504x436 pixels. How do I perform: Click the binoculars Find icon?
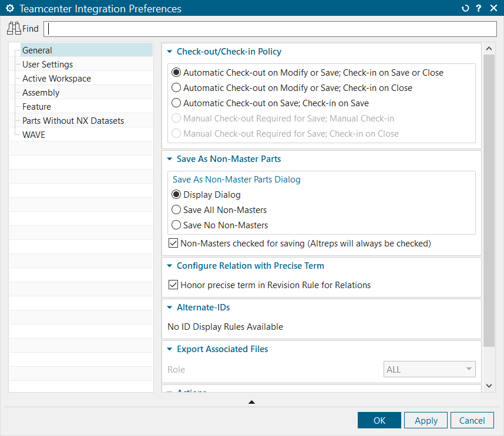pos(14,29)
